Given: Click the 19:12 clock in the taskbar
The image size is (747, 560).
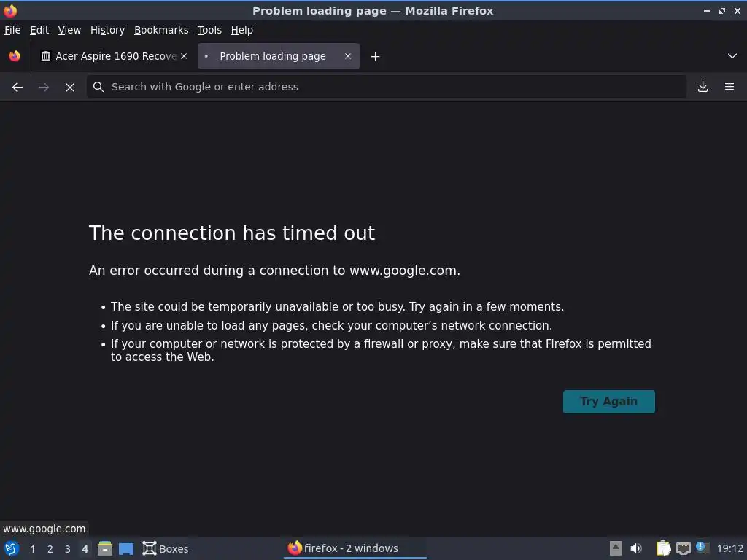Looking at the screenshot, I should pos(729,548).
